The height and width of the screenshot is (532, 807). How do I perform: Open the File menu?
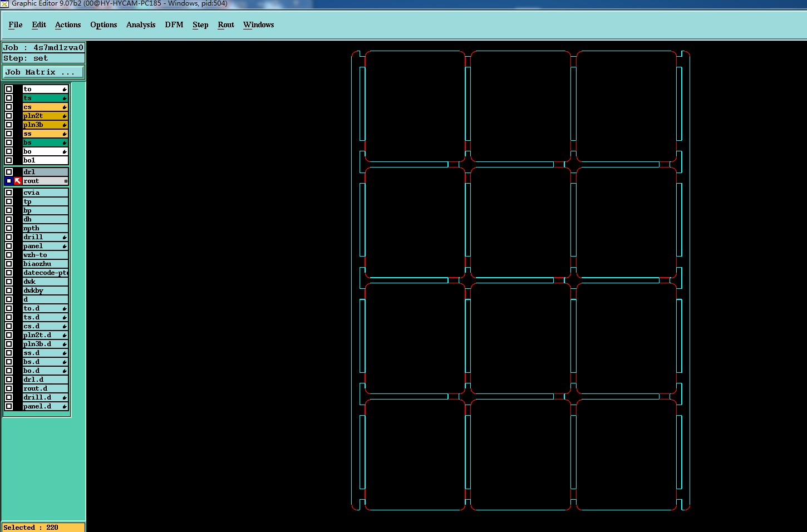click(x=16, y=24)
